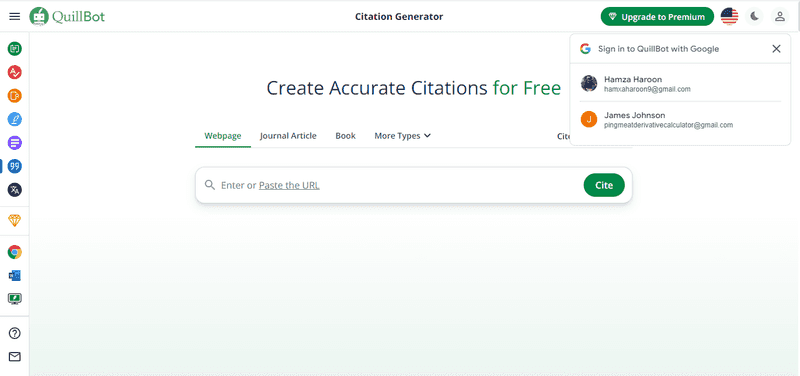Image resolution: width=800 pixels, height=376 pixels.
Task: Open the Contact mail envelope icon
Action: pos(15,357)
